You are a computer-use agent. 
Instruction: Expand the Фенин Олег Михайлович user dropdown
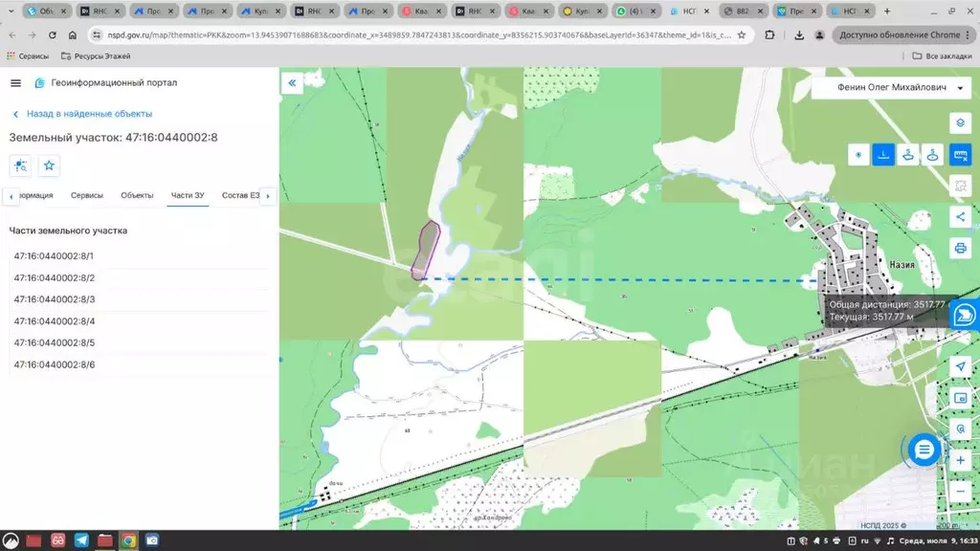click(x=891, y=87)
